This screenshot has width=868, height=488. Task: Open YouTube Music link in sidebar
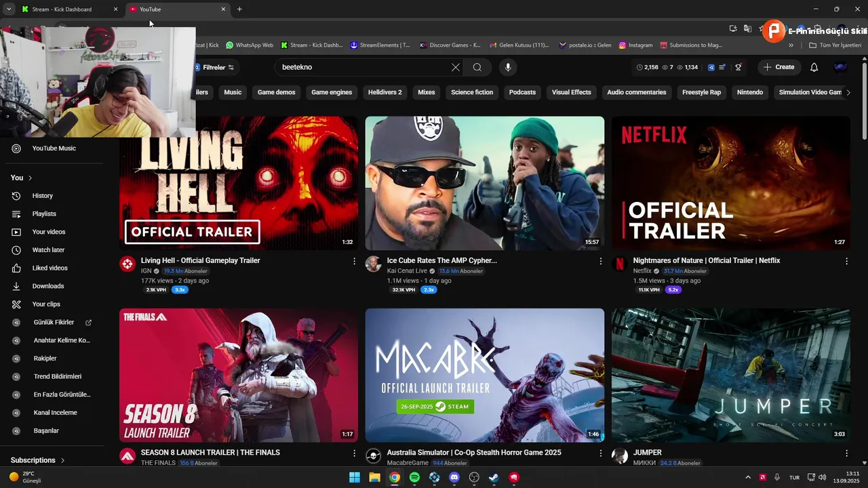(53, 148)
